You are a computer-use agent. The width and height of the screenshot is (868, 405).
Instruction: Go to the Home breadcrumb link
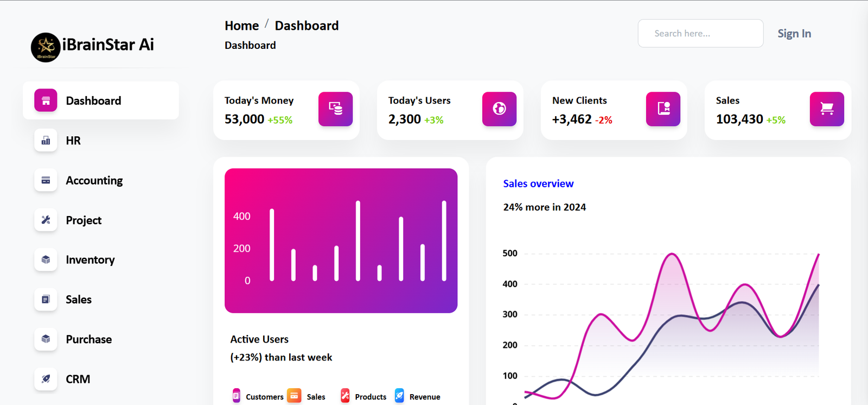coord(241,26)
